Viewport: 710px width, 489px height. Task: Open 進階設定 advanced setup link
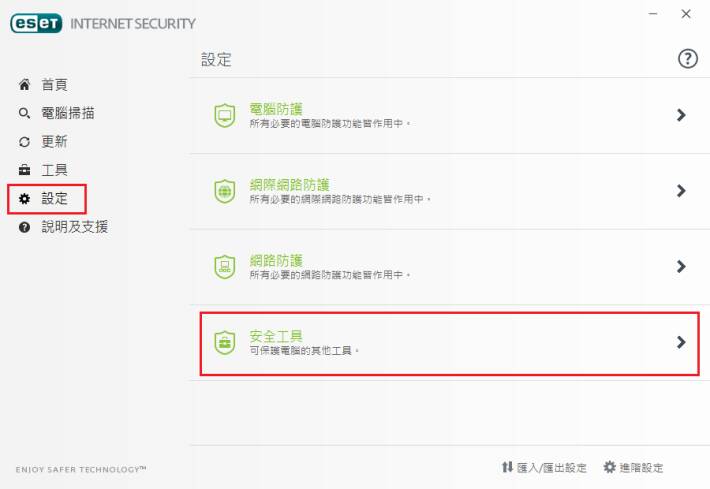point(633,467)
